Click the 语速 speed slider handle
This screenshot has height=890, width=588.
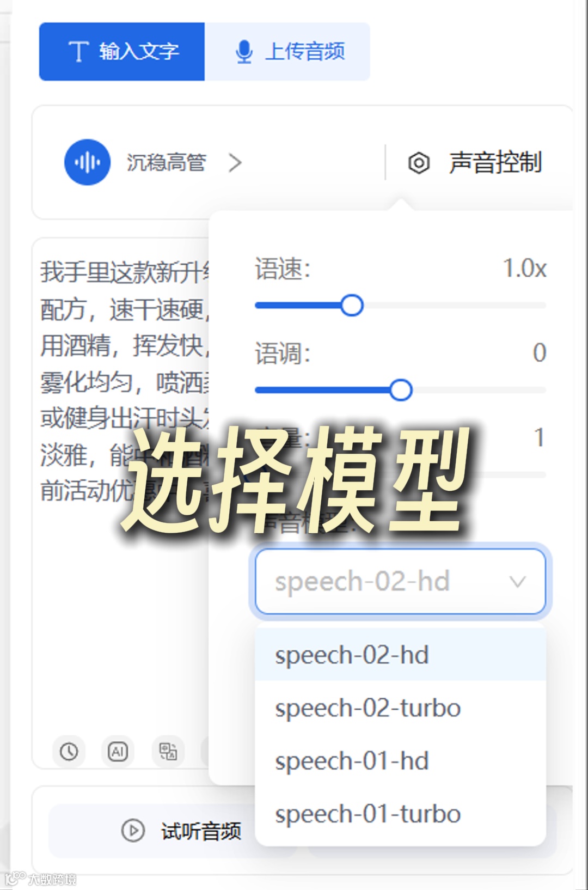click(x=352, y=306)
